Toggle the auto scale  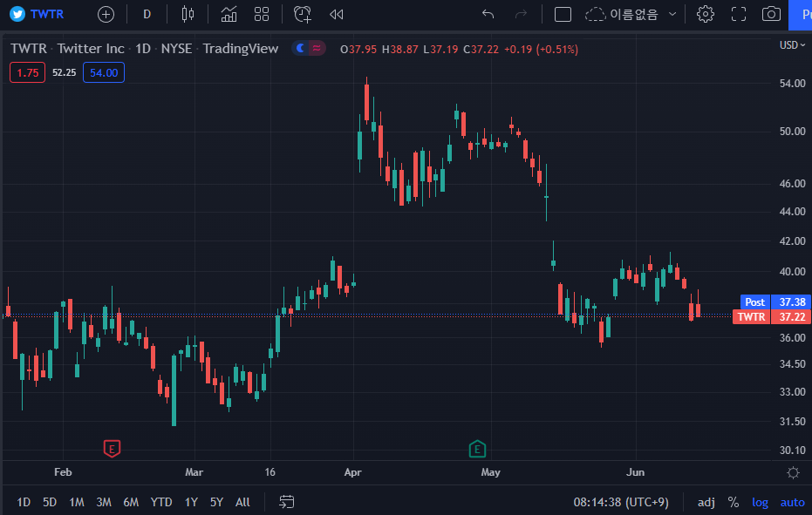point(792,502)
